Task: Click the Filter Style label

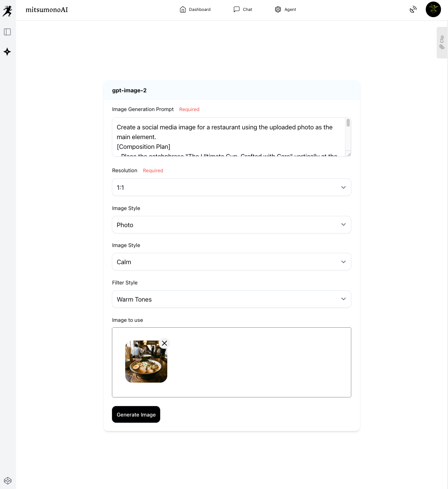Action: 125,283
